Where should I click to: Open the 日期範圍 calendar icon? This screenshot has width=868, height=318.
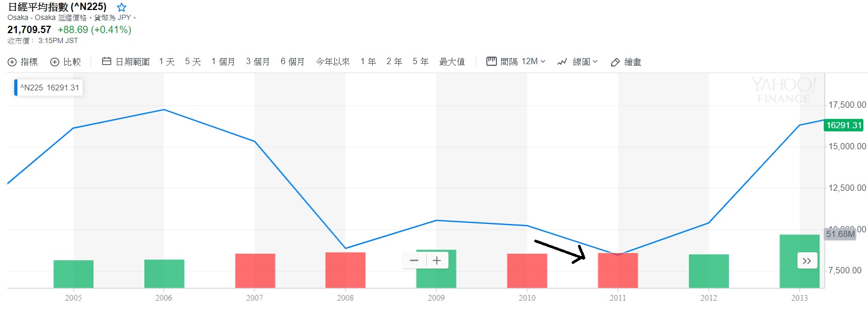106,61
